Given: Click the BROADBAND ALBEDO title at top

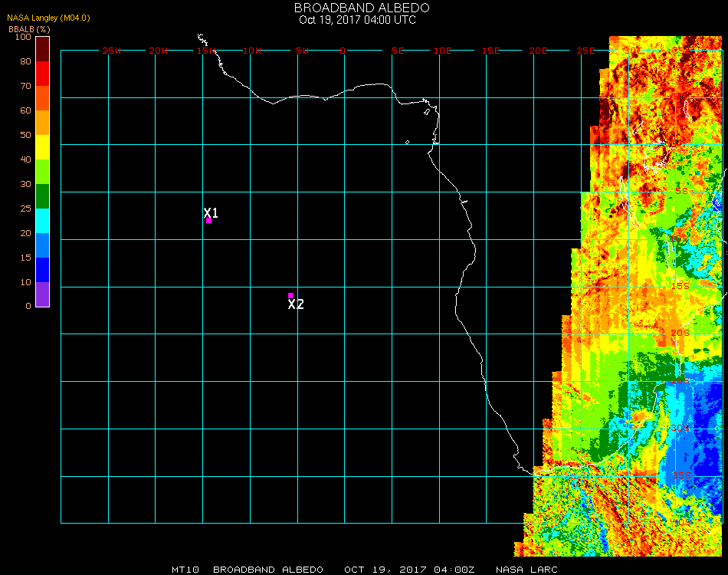Looking at the screenshot, I should (362, 8).
